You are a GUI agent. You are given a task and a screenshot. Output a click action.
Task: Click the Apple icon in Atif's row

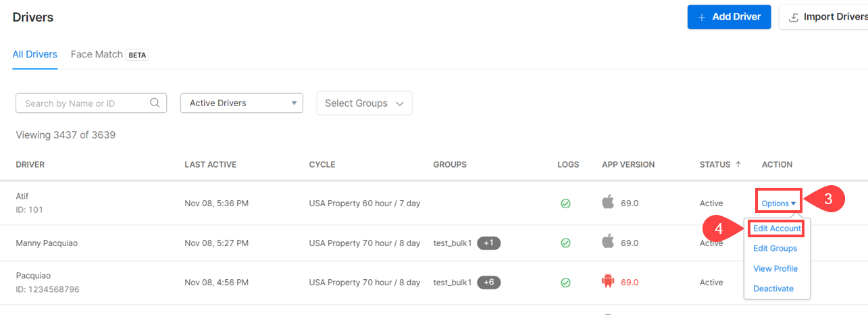click(609, 202)
